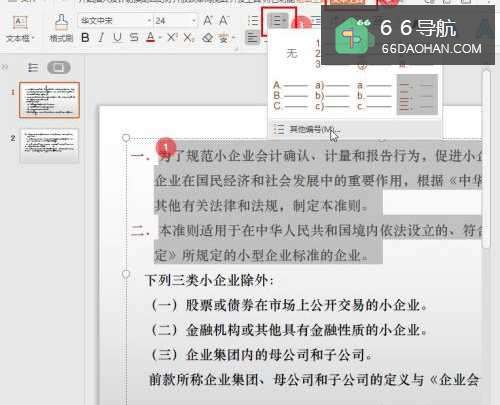500x405 pixels.
Task: Click the increase font size icon
Action: 208,21
